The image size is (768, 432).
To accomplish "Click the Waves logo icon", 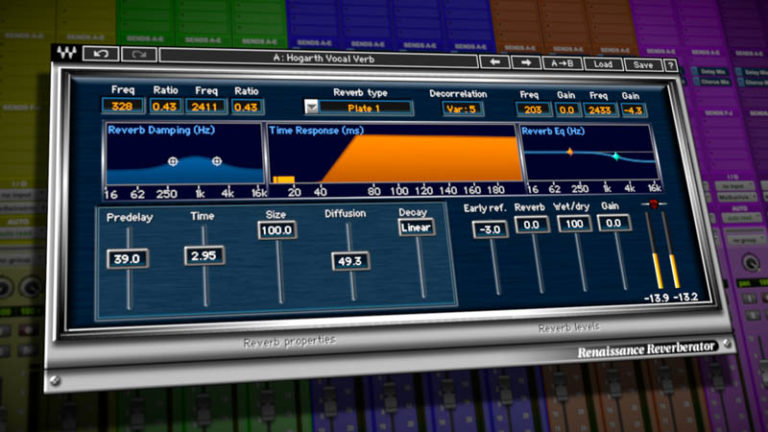I will 67,55.
